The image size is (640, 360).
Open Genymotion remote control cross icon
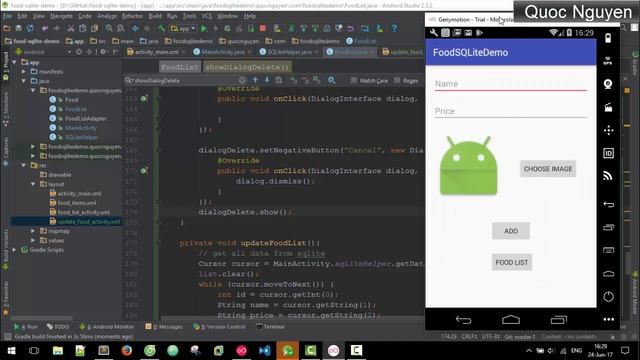[608, 130]
